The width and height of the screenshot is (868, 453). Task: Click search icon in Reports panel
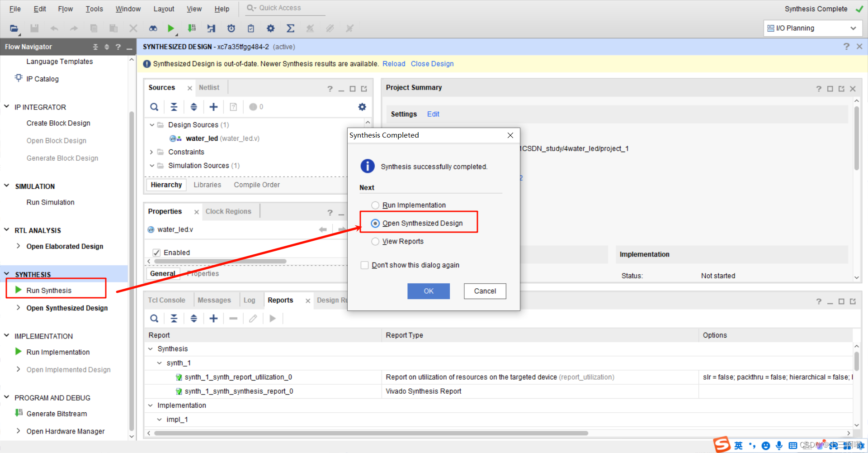[x=154, y=319]
